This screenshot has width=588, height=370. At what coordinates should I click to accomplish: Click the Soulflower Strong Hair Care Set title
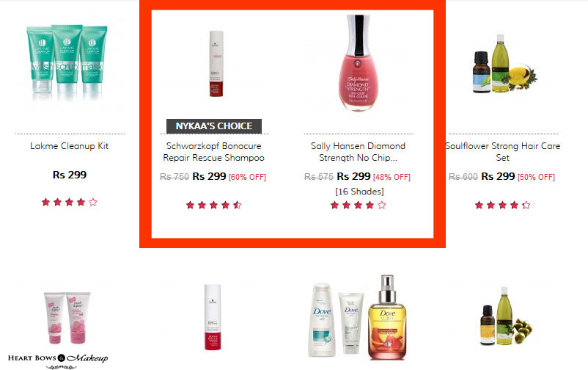pos(502,152)
